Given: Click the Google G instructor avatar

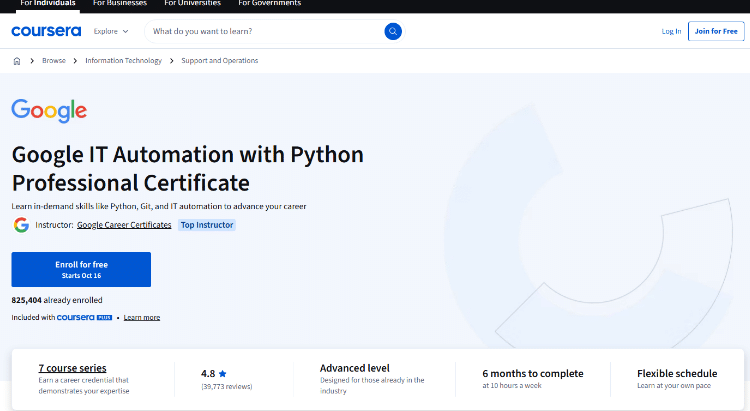Looking at the screenshot, I should pos(20,225).
